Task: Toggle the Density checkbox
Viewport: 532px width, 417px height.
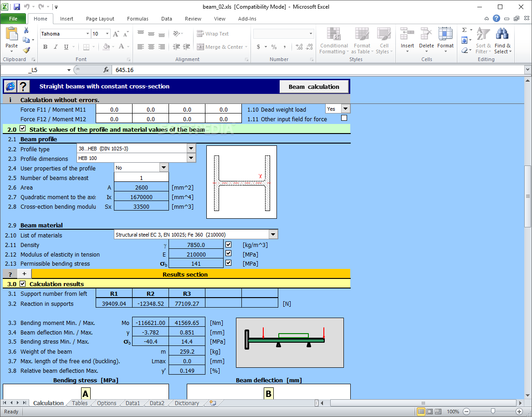Action: click(229, 244)
